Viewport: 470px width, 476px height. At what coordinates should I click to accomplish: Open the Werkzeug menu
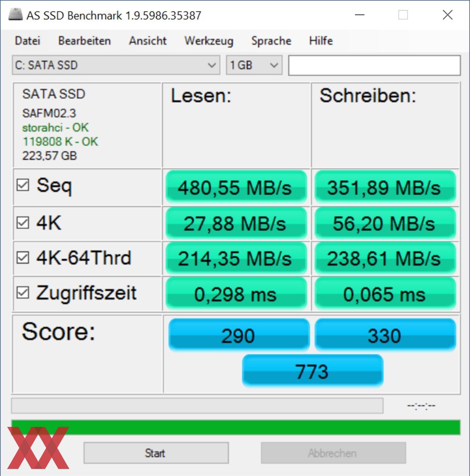[209, 41]
